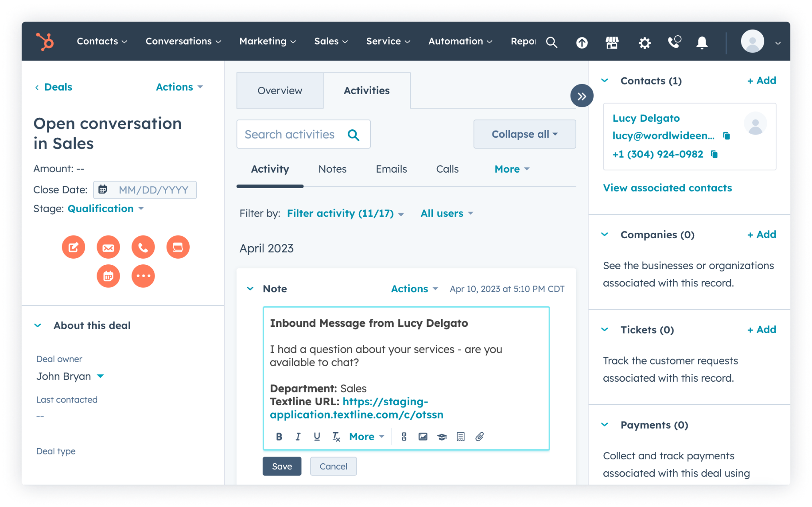Click the More actions ellipsis icon
The image size is (812, 507).
[143, 276]
